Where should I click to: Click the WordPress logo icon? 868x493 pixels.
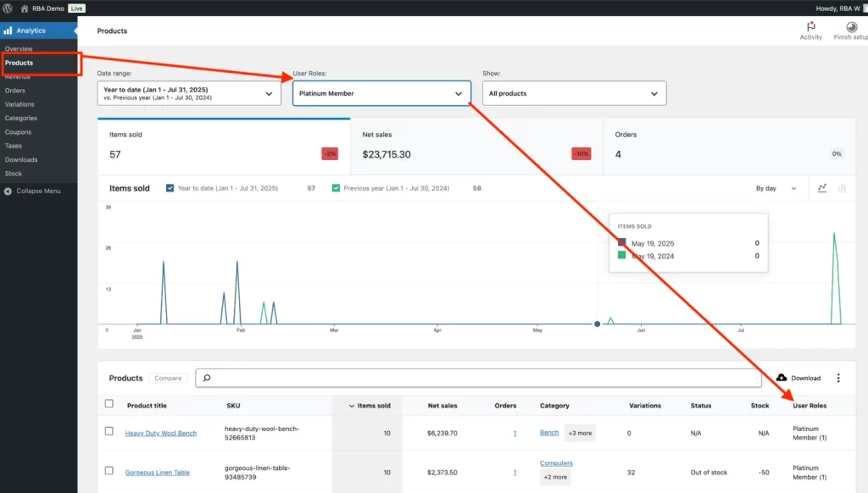coord(7,8)
